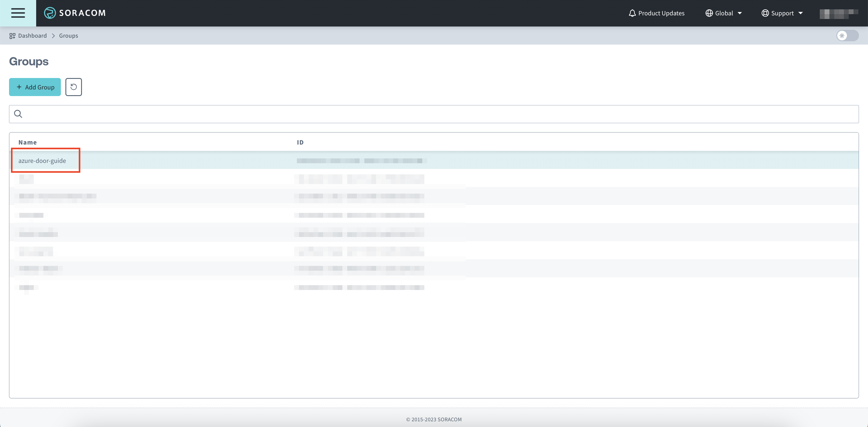Sort by the ID column header
This screenshot has width=868, height=427.
[x=300, y=142]
